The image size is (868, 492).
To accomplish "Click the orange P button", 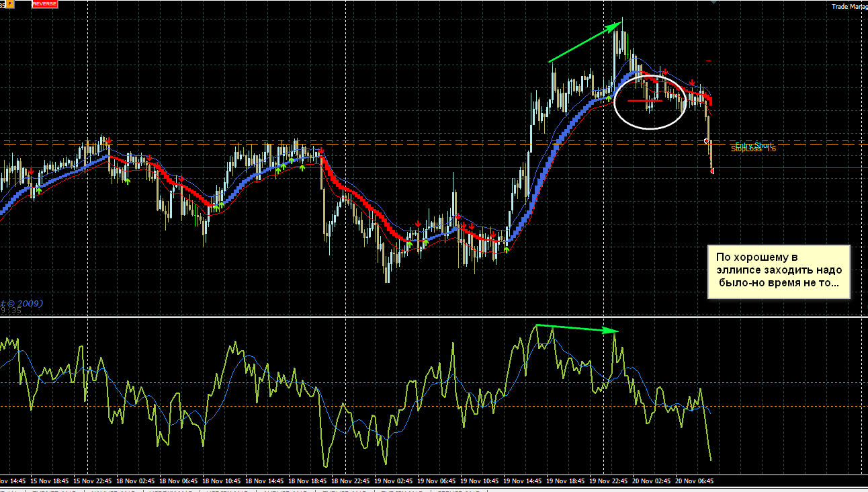I will click(x=10, y=4).
